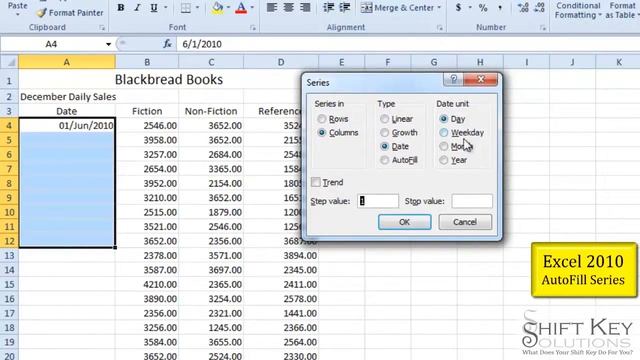
Task: Apply Percent Style format
Action: point(483,7)
